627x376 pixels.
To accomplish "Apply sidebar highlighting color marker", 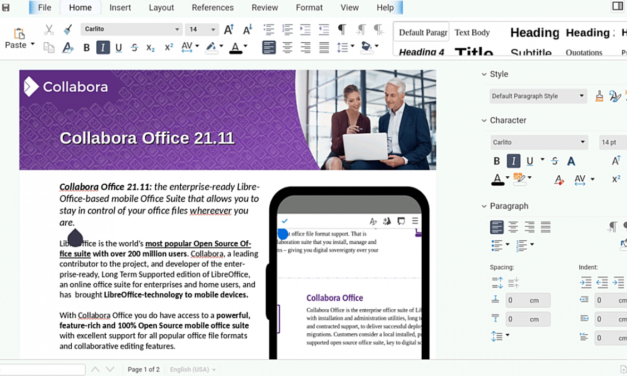I will point(519,179).
